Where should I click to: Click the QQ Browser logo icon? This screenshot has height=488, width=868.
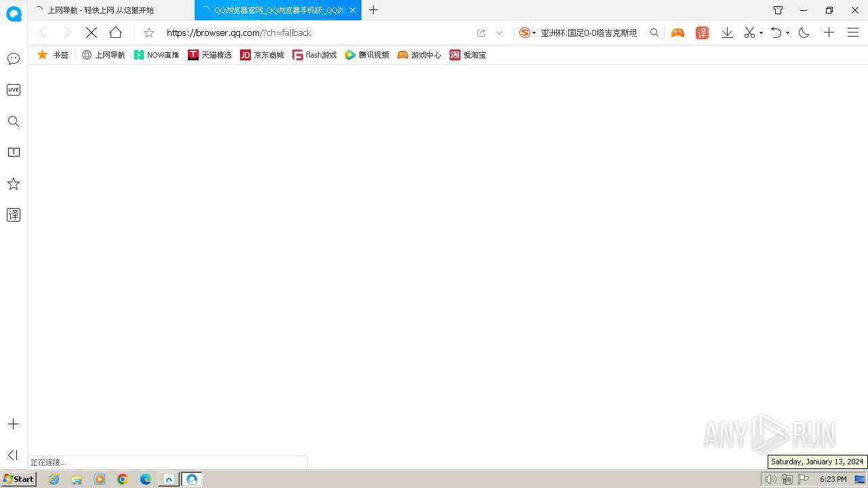[14, 13]
